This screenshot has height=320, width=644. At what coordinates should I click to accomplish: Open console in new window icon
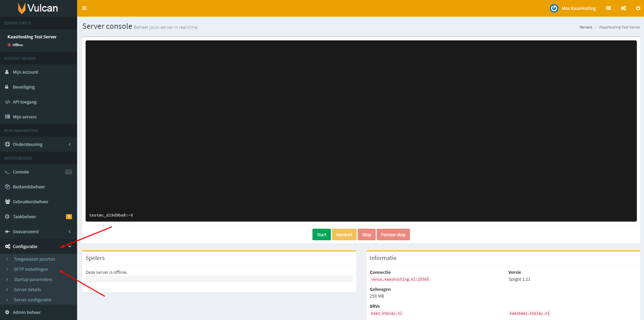[69, 172]
